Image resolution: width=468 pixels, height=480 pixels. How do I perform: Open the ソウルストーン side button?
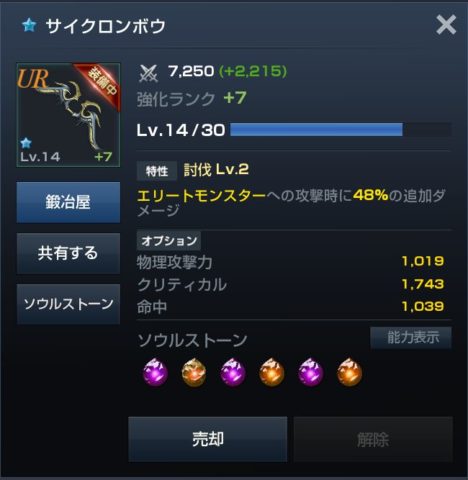[68, 304]
